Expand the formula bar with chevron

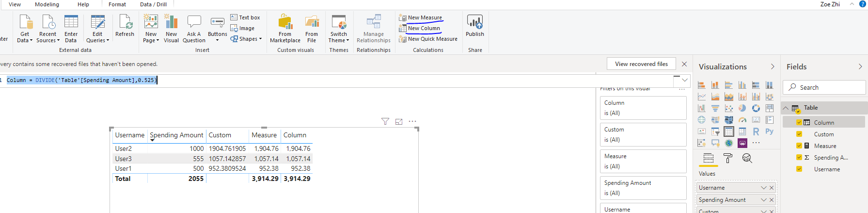point(685,80)
